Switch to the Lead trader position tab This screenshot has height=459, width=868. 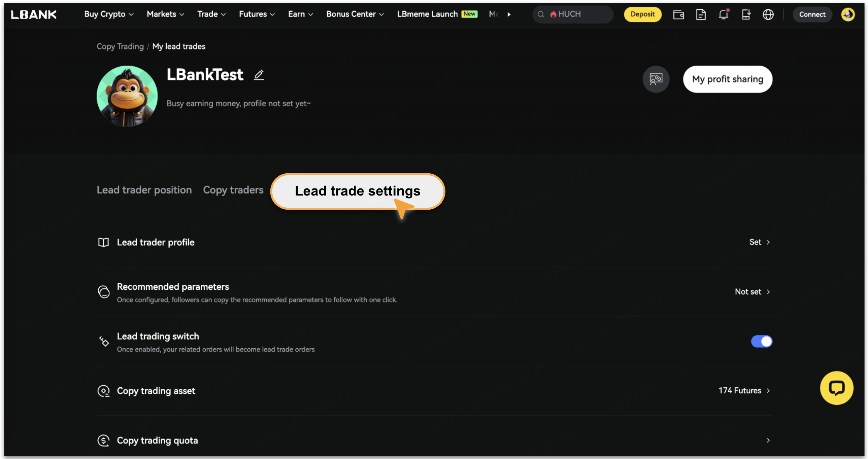144,190
